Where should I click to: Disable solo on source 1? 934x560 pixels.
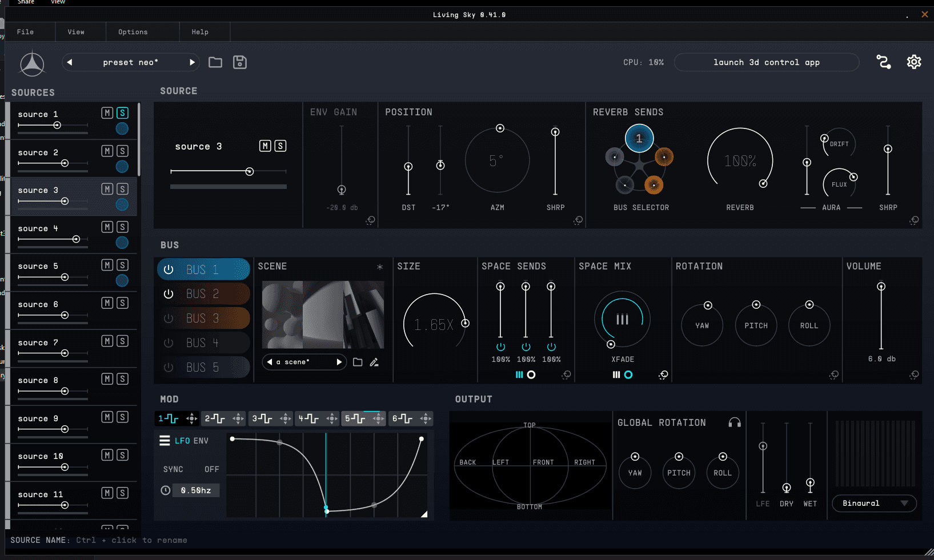[122, 113]
